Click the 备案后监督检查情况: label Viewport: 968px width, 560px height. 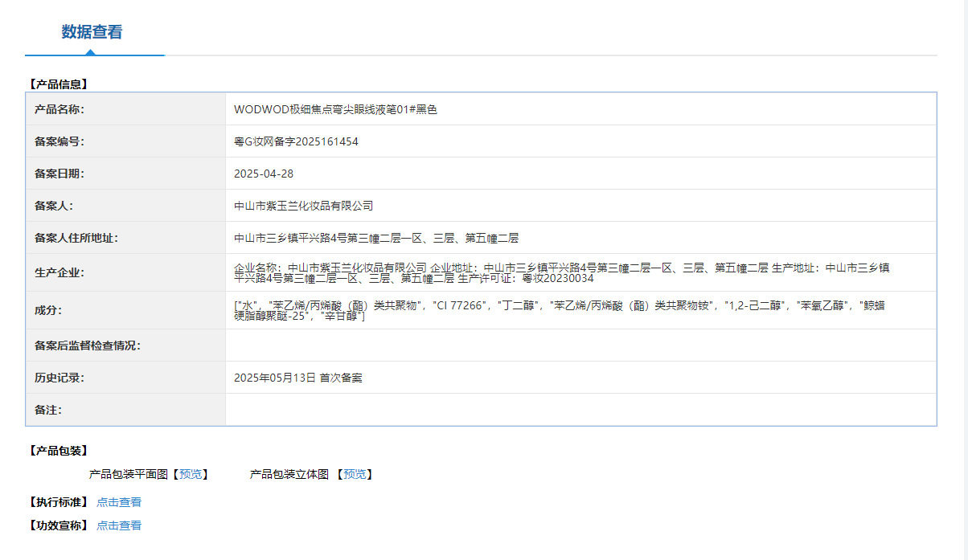(88, 345)
